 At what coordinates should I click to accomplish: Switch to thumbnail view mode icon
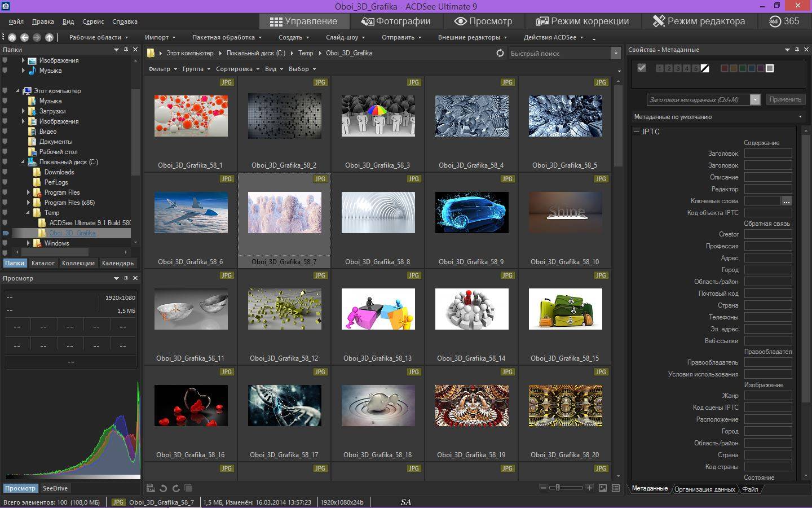pos(603,488)
